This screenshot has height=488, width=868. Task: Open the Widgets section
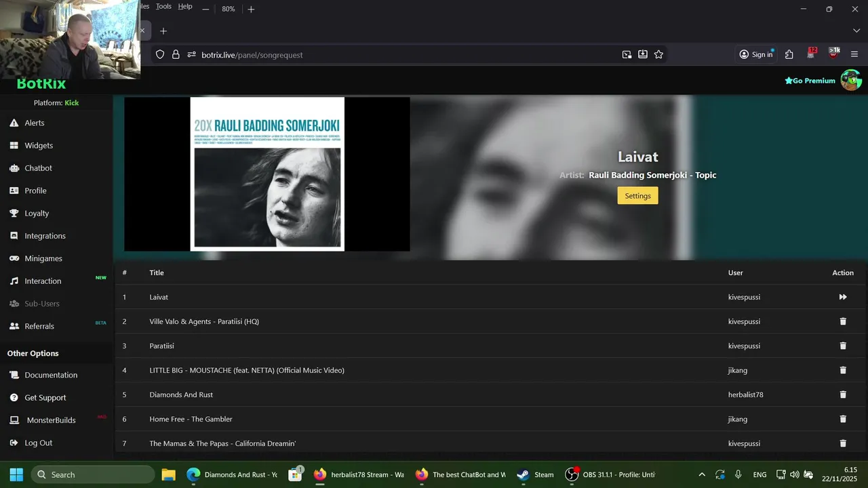(x=39, y=145)
